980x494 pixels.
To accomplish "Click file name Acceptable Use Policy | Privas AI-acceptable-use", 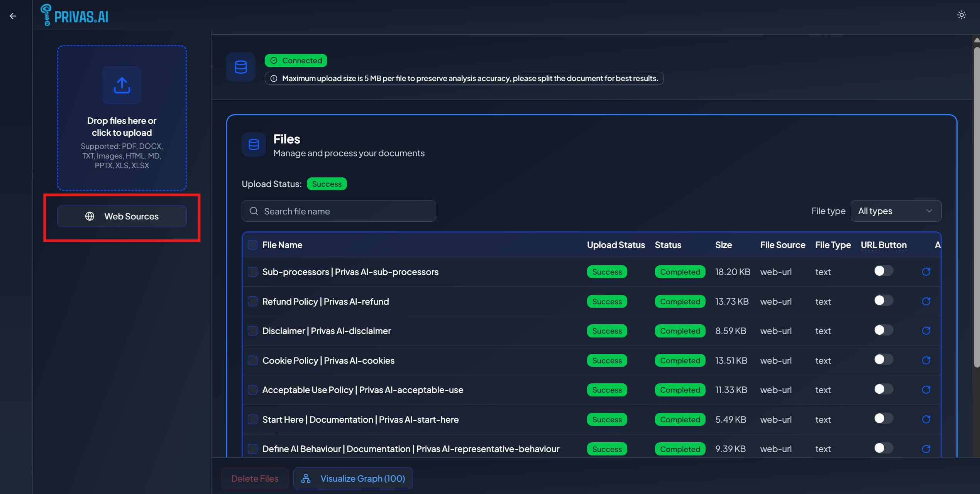I will [x=363, y=390].
